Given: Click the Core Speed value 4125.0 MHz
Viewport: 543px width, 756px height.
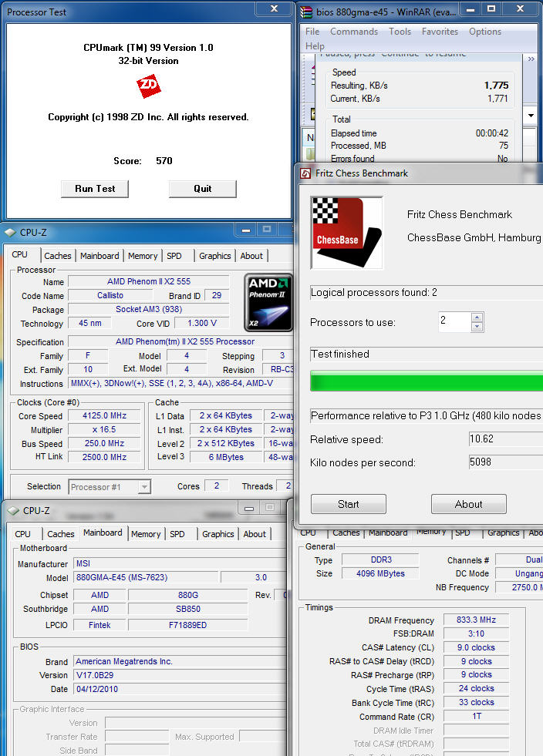Looking at the screenshot, I should coord(104,415).
